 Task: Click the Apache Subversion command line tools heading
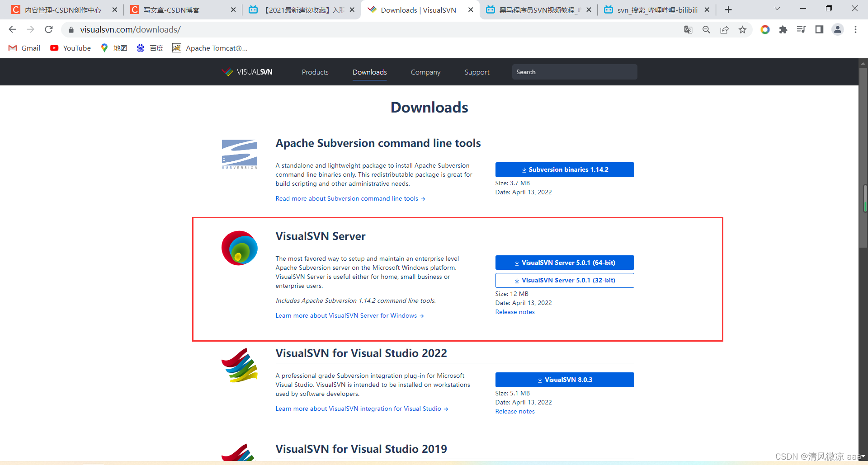coord(378,143)
